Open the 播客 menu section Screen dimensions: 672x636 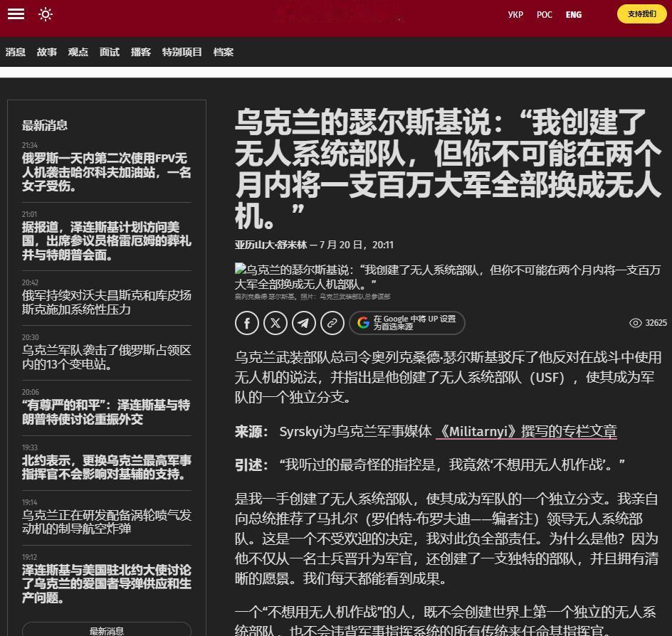tap(140, 52)
